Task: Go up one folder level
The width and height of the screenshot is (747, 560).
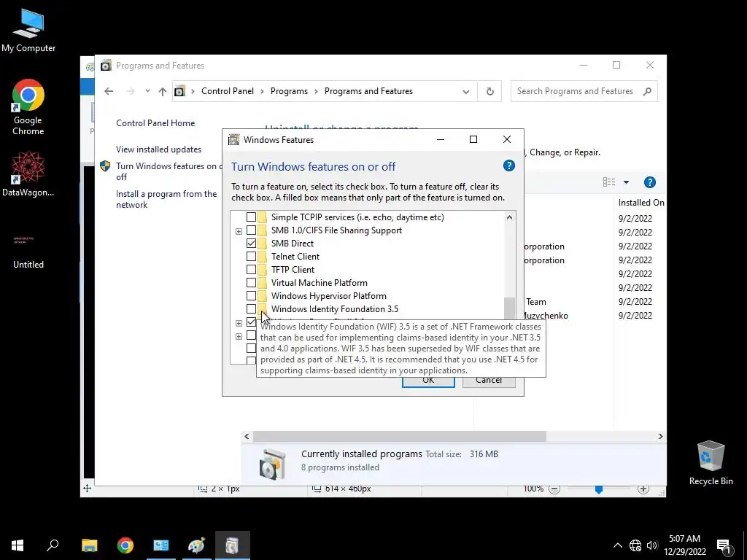Action: click(x=163, y=91)
